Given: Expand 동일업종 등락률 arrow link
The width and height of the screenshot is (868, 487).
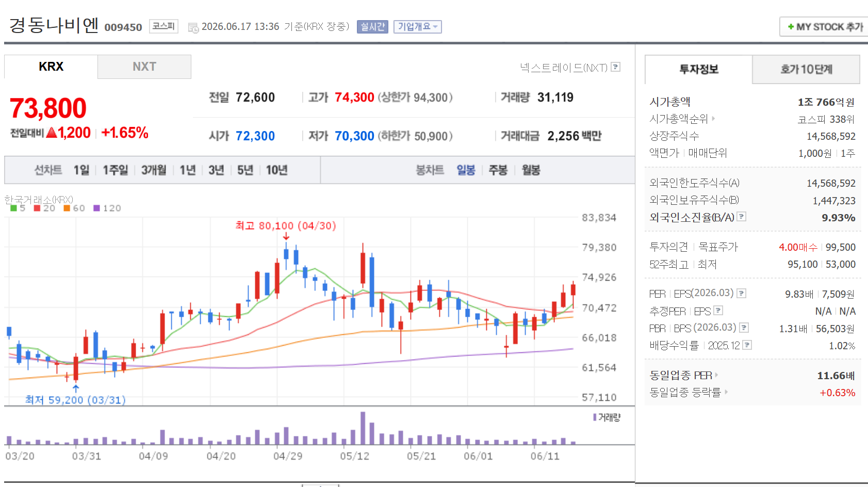Looking at the screenshot, I should point(726,392).
